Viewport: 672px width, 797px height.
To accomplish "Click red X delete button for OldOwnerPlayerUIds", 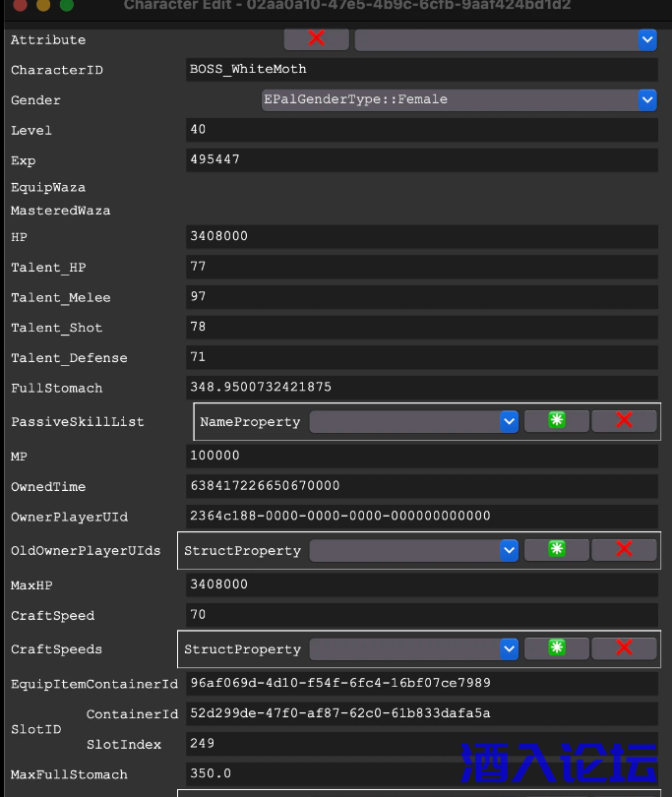I will tap(624, 550).
